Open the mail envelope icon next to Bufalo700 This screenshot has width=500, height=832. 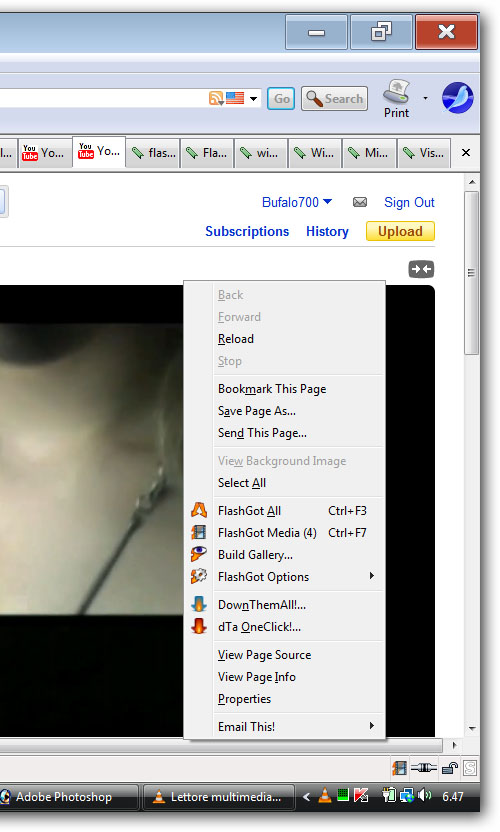360,202
